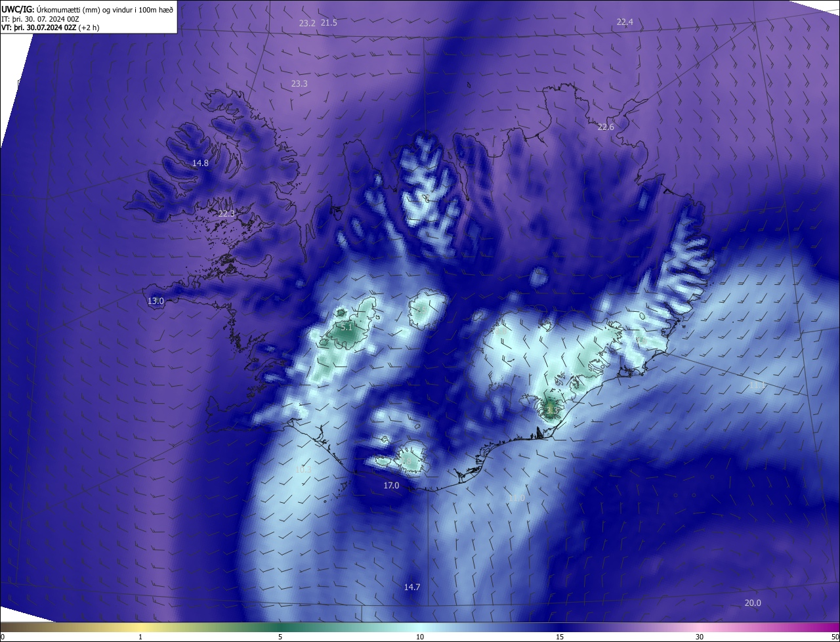The width and height of the screenshot is (840, 642).
Task: Click the '5' tick label on the color scale
Action: coord(280,637)
